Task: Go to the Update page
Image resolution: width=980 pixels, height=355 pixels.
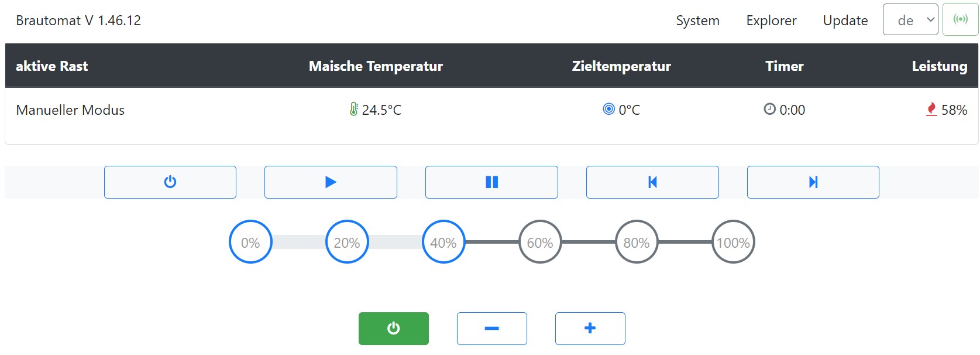Action: 845,21
